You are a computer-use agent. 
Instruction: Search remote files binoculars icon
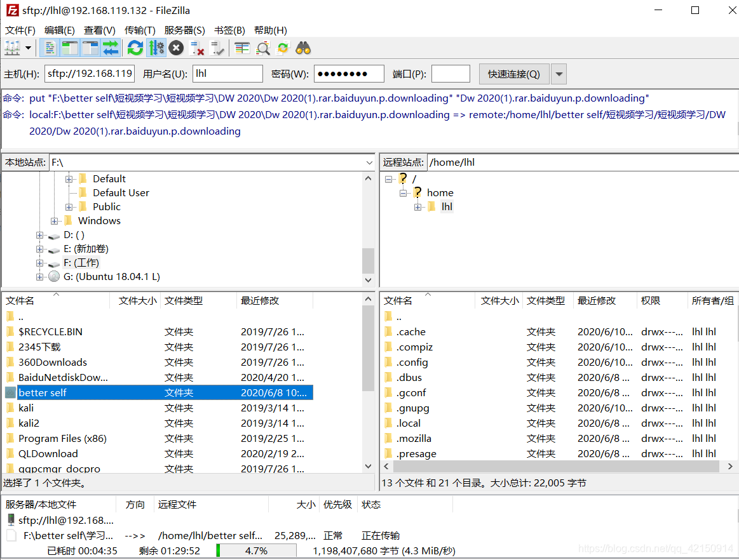click(303, 48)
